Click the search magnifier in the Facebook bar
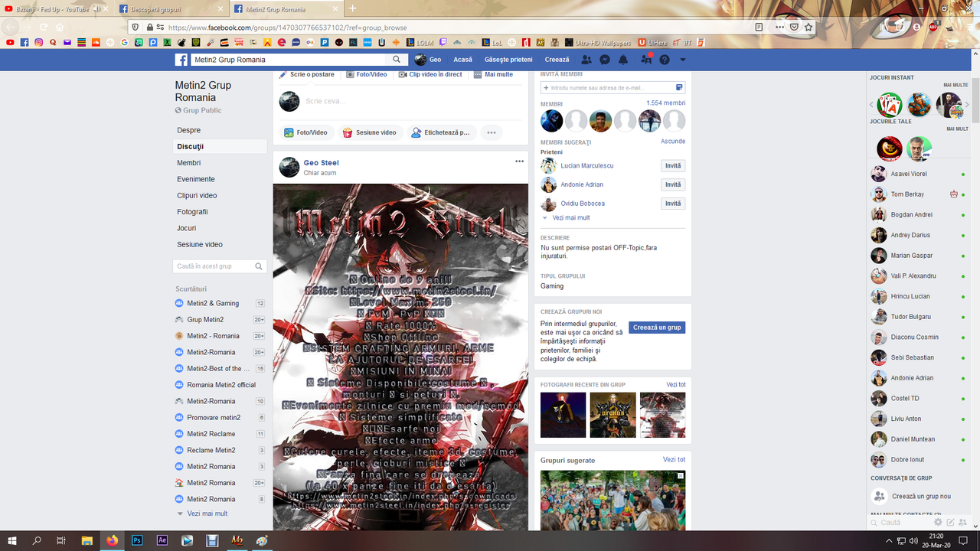 click(x=397, y=60)
